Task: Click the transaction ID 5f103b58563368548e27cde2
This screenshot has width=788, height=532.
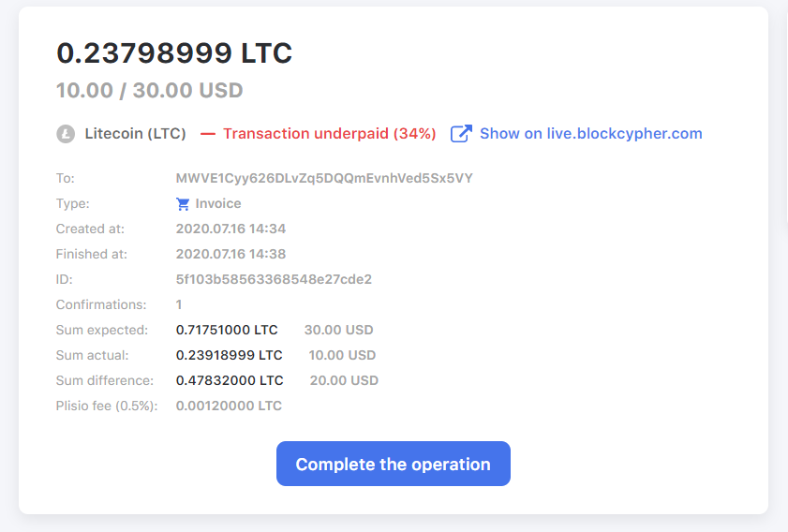Action: pos(274,279)
